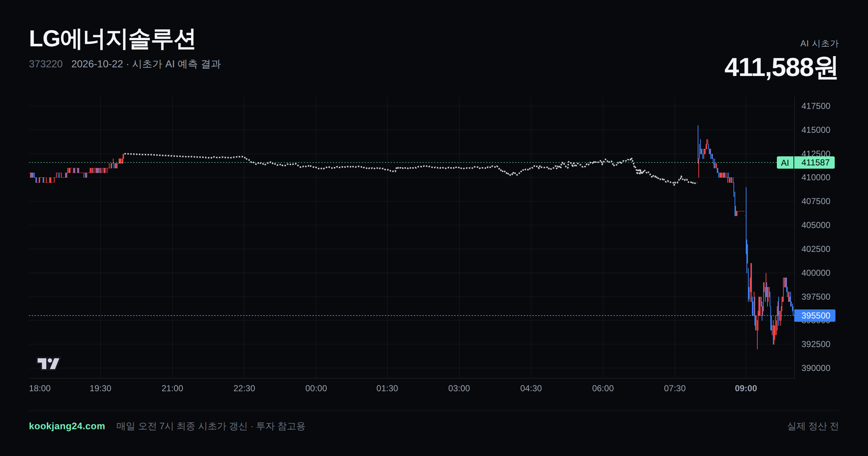
Task: Open the kookjang24.com link
Action: tap(67, 426)
